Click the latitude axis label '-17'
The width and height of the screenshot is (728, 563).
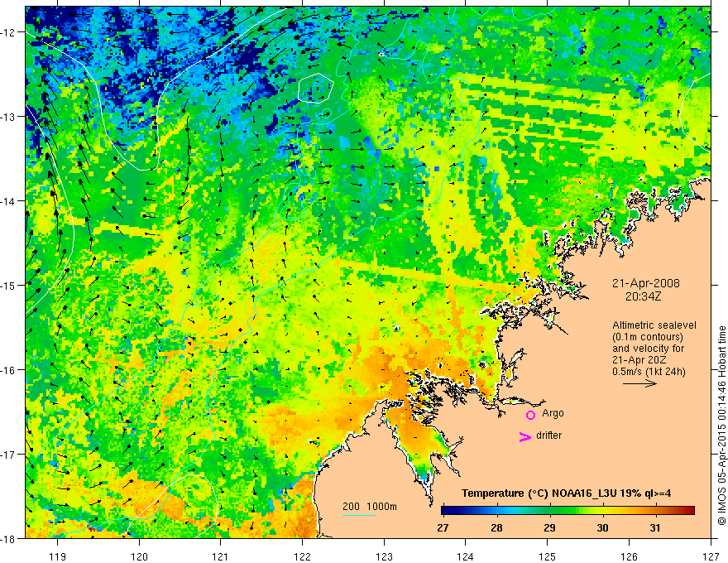click(x=9, y=454)
